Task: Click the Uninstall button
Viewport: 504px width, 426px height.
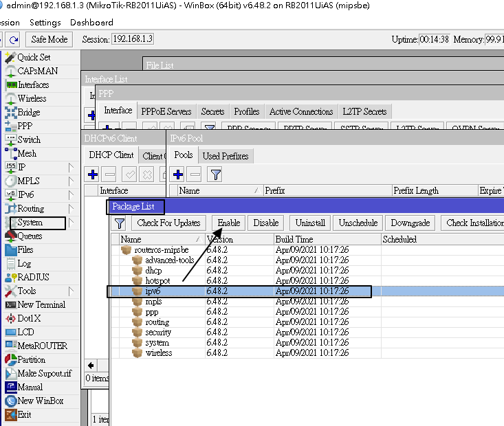Action: tap(310, 223)
